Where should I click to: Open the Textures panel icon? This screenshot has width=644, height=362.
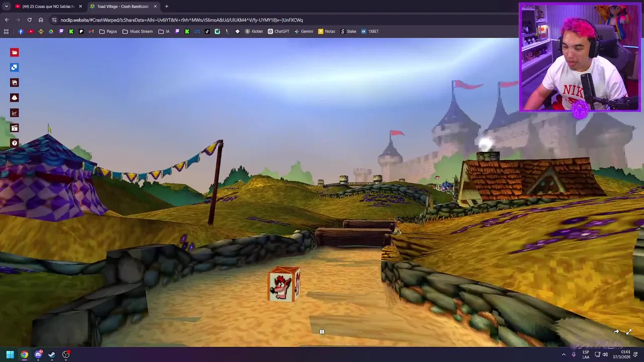14,82
